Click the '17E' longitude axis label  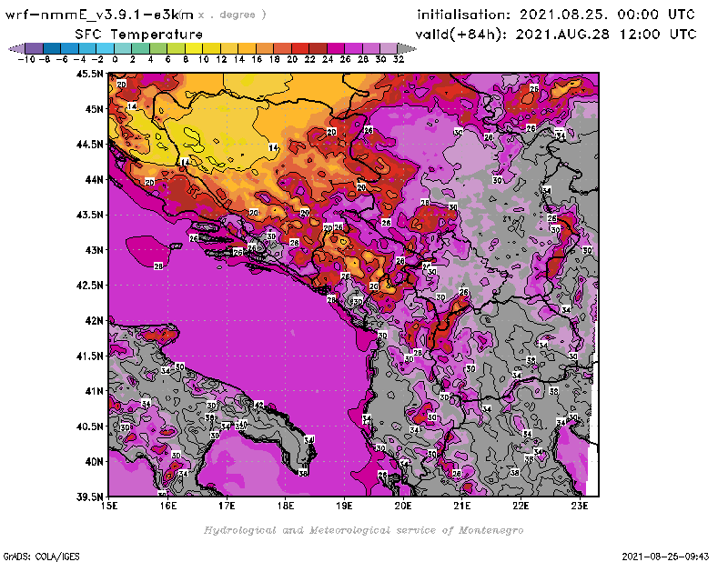[x=227, y=506]
